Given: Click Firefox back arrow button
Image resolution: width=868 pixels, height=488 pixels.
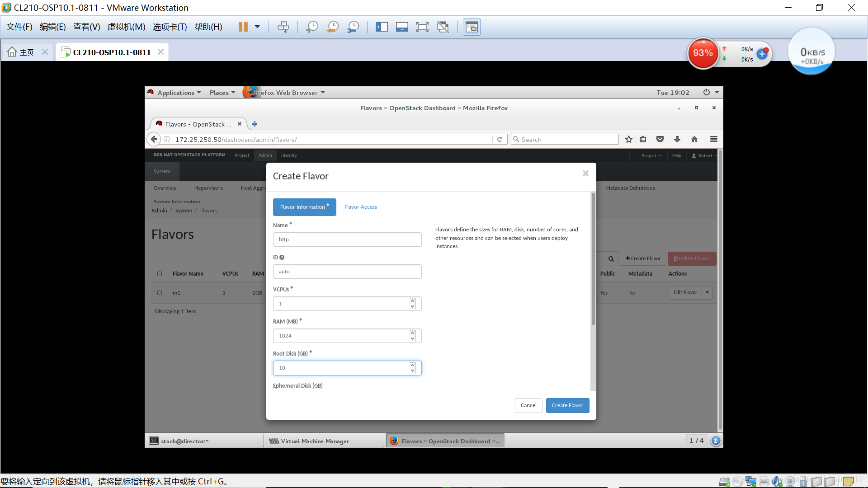Looking at the screenshot, I should pyautogui.click(x=154, y=139).
